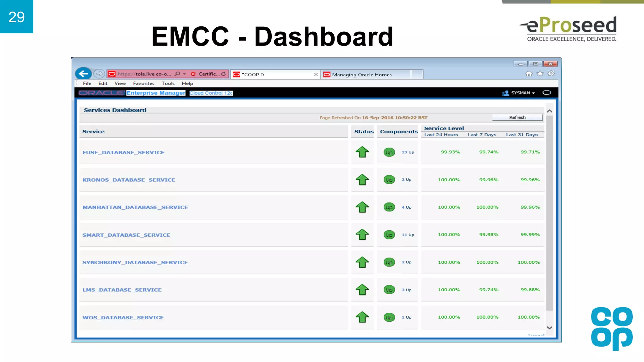Viewport: 644px width, 362px height.
Task: Click the "99.93%" last 24 hours value
Action: [x=451, y=152]
